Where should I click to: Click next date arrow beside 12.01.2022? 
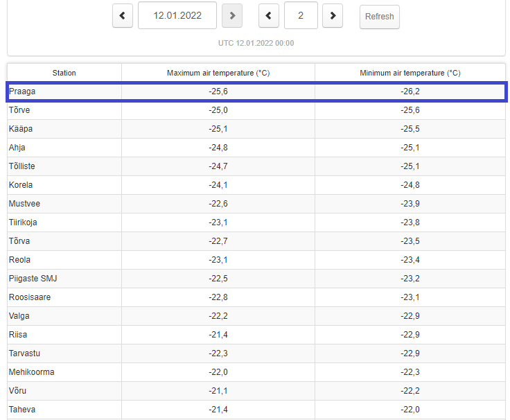tap(232, 16)
